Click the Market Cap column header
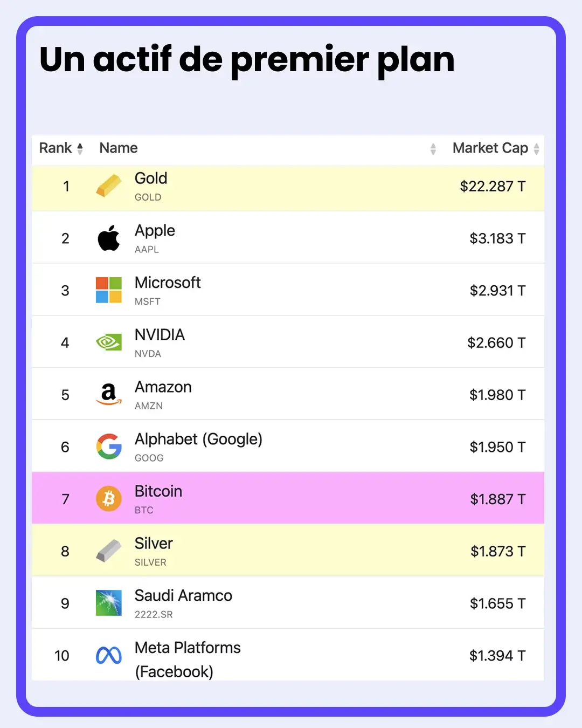The width and height of the screenshot is (582, 728). point(490,148)
